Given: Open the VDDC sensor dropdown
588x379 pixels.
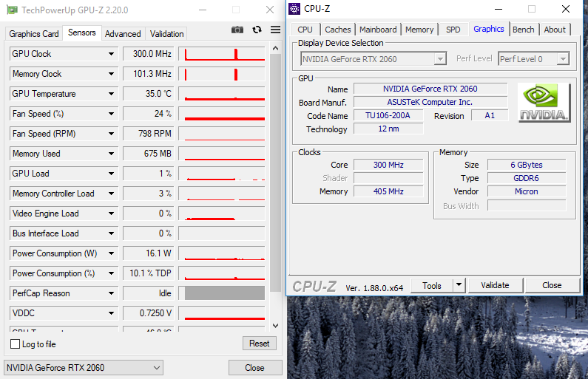Looking at the screenshot, I should (x=111, y=313).
